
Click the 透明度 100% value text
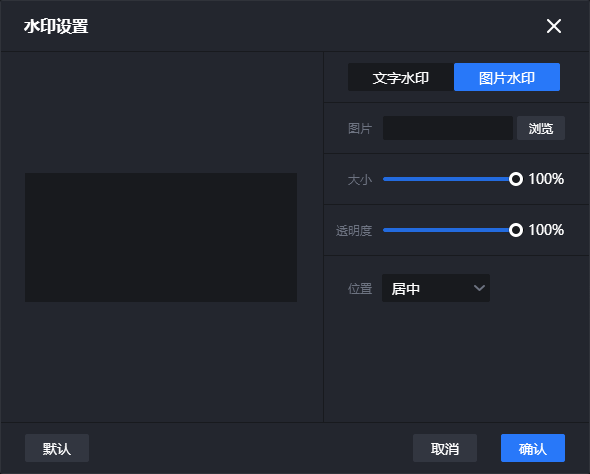click(546, 230)
